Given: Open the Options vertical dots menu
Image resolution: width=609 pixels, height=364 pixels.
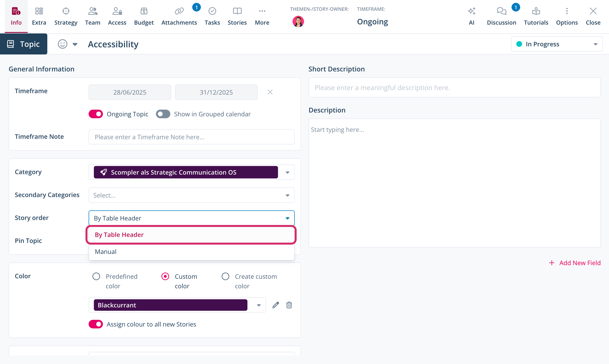Looking at the screenshot, I should [x=567, y=11].
